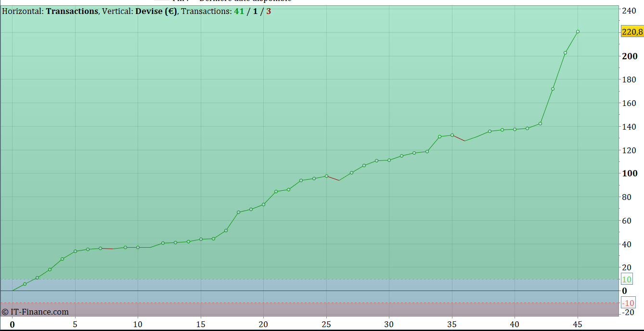644x331 pixels.
Task: Click the 45 tick on the horizontal axis
Action: coord(578,324)
